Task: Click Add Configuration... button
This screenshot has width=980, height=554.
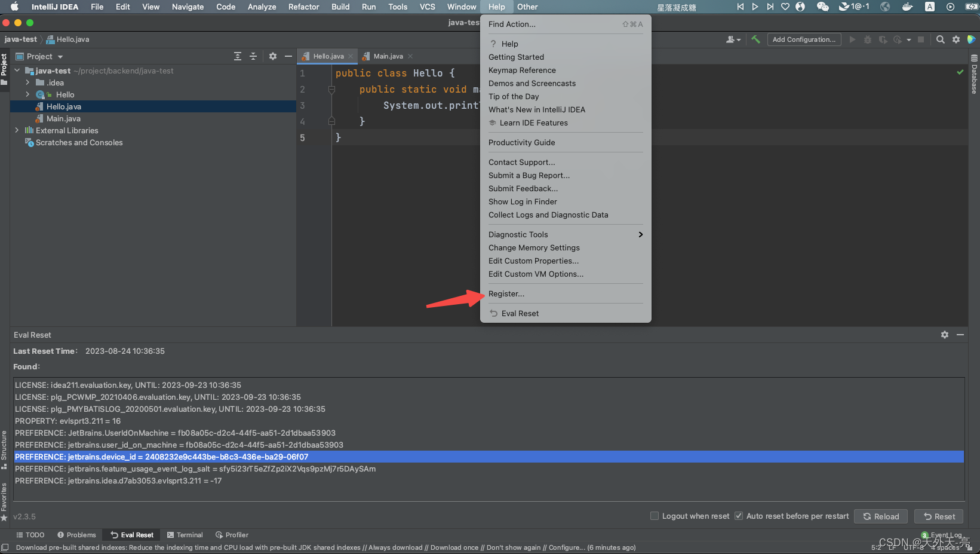Action: [804, 39]
